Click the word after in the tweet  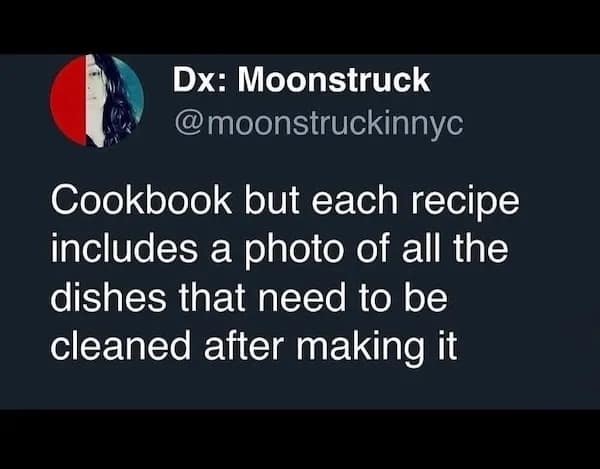point(244,345)
